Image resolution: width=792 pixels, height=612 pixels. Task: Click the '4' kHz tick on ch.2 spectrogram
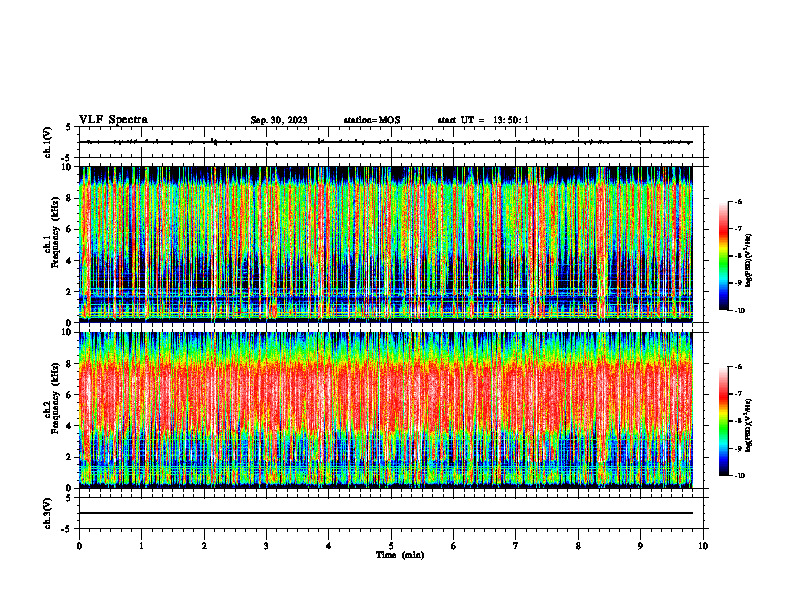(x=70, y=426)
